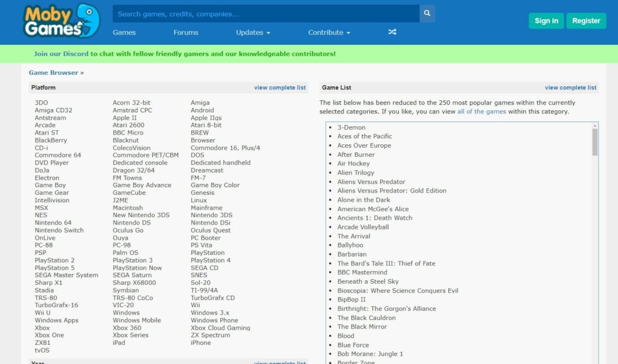618x364 pixels.
Task: Select the 3DO platform
Action: [42, 103]
